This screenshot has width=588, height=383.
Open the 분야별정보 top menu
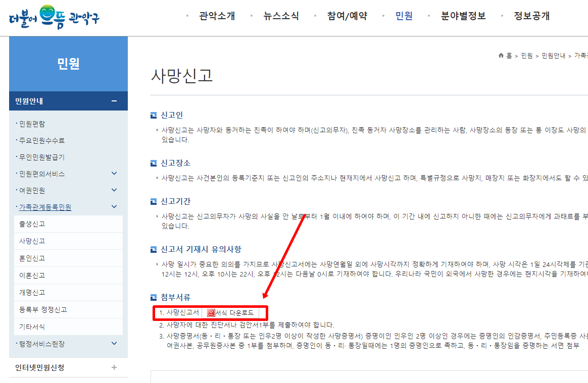[x=464, y=16]
